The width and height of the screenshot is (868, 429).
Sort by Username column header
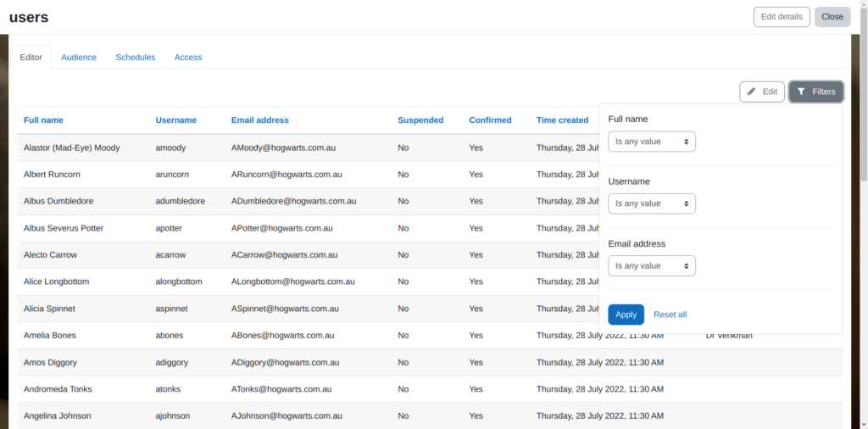[x=176, y=120]
